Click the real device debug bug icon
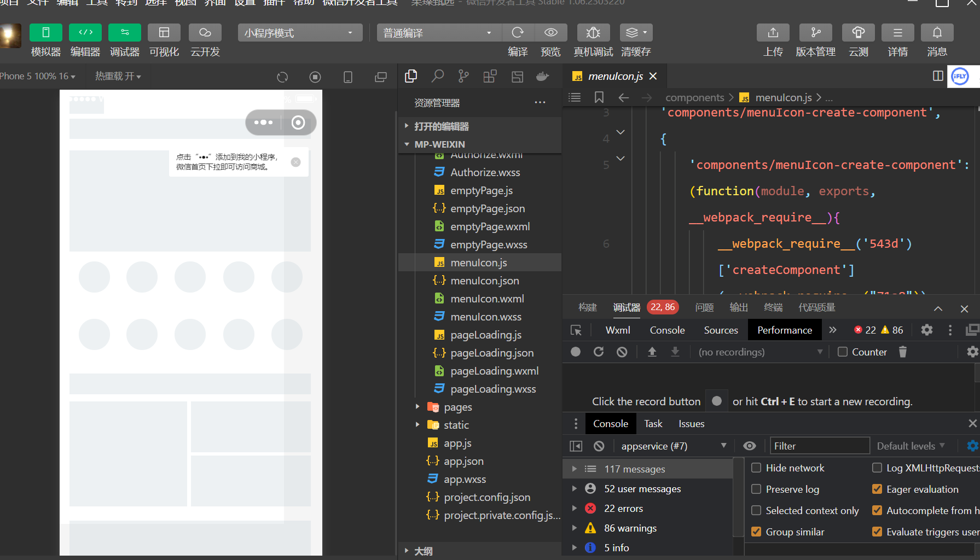Screen dimensions: 980x560 tap(593, 33)
